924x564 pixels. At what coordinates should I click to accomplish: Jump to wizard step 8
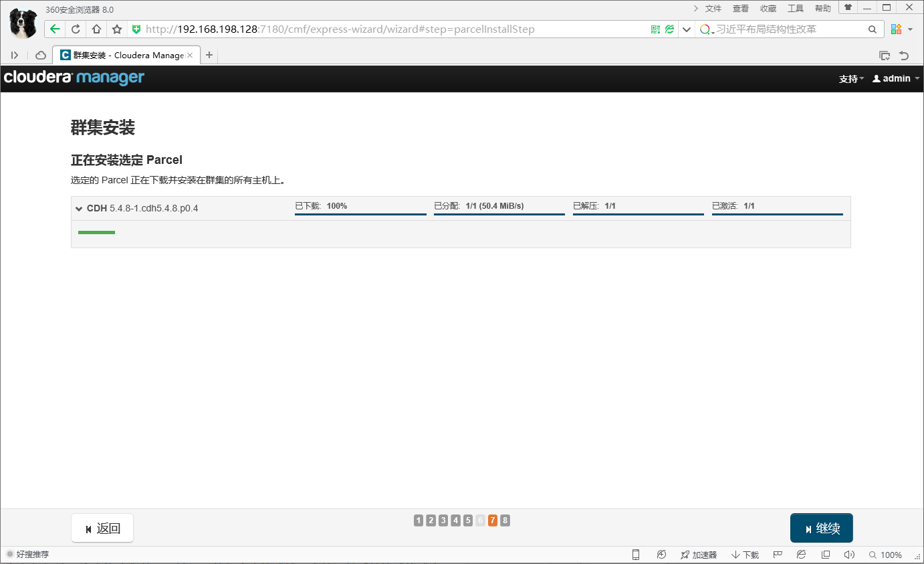(x=505, y=521)
